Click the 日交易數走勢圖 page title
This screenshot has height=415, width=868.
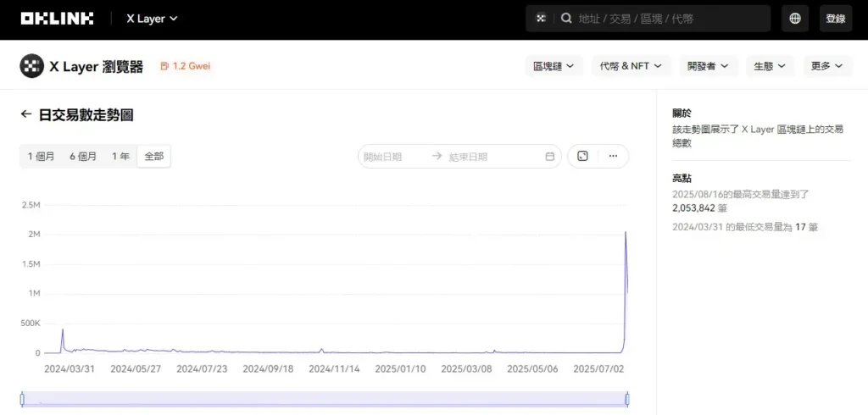point(86,115)
